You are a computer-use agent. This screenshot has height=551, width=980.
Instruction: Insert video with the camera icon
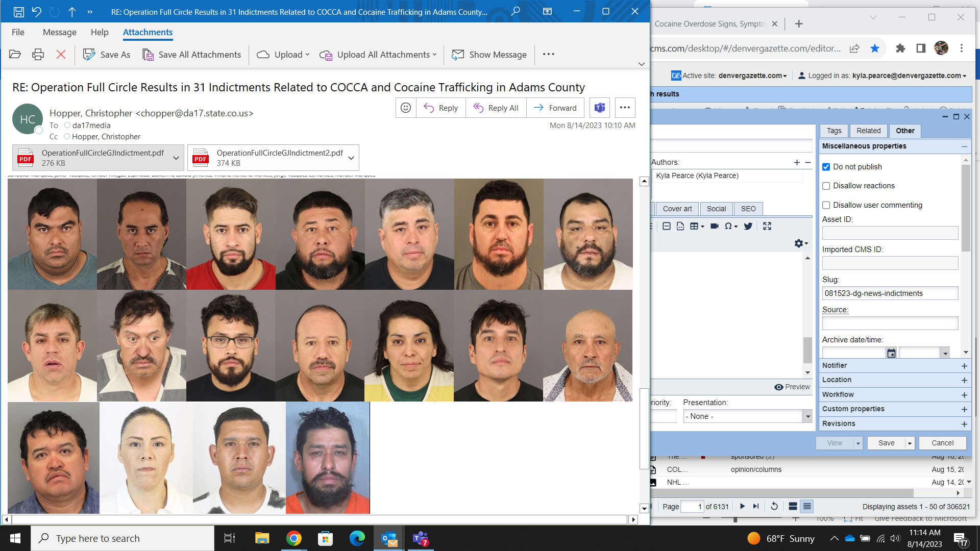pyautogui.click(x=715, y=226)
